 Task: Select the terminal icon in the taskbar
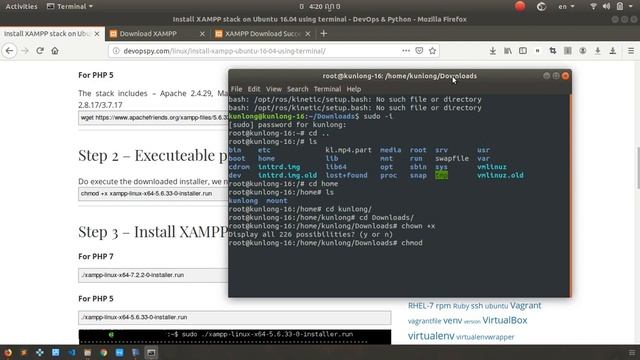click(x=151, y=352)
